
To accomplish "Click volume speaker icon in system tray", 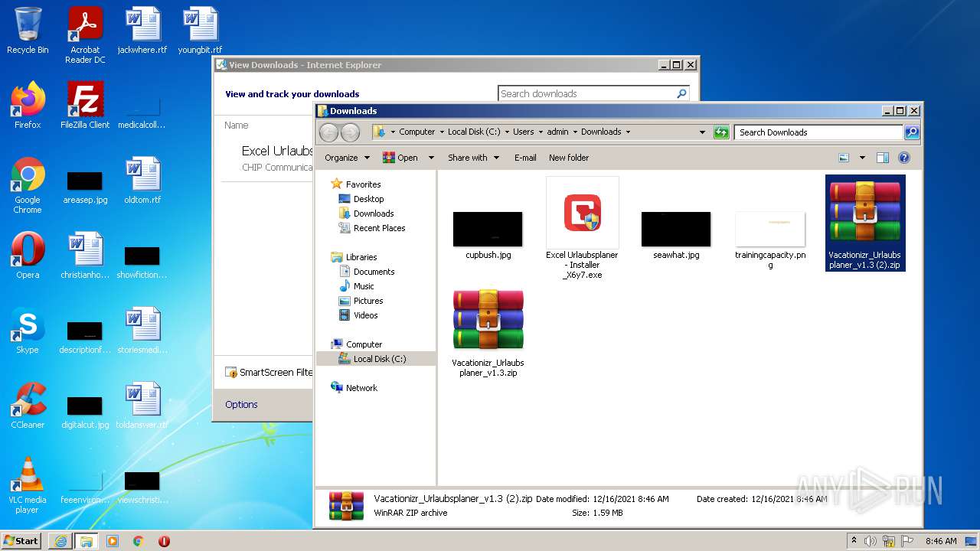I will [x=871, y=541].
